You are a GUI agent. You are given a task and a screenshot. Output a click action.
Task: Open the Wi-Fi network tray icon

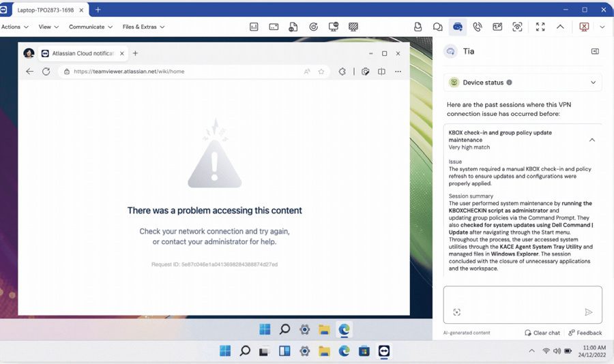click(x=546, y=351)
